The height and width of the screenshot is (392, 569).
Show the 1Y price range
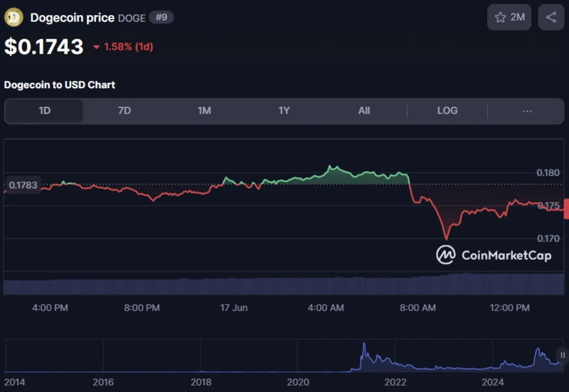click(284, 111)
